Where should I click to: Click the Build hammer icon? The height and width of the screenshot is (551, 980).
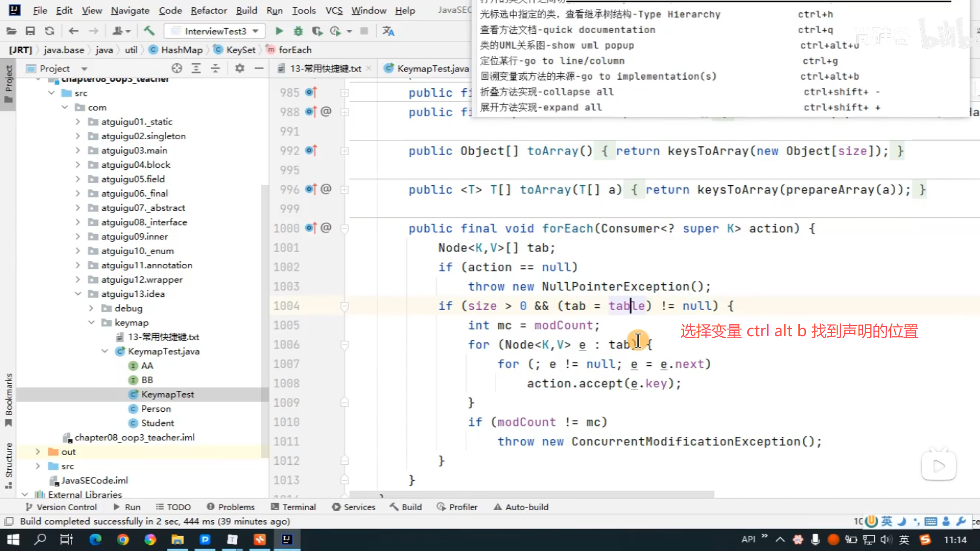[149, 31]
